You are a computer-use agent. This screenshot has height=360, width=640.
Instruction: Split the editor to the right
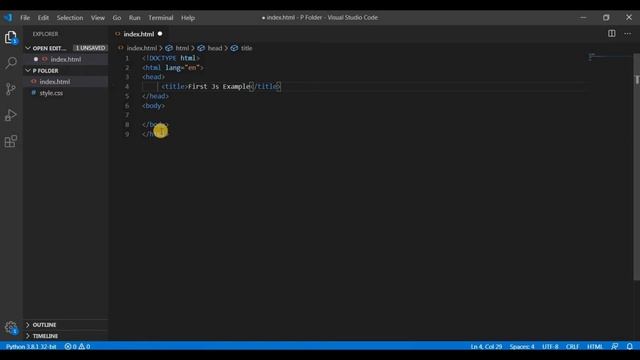click(611, 33)
